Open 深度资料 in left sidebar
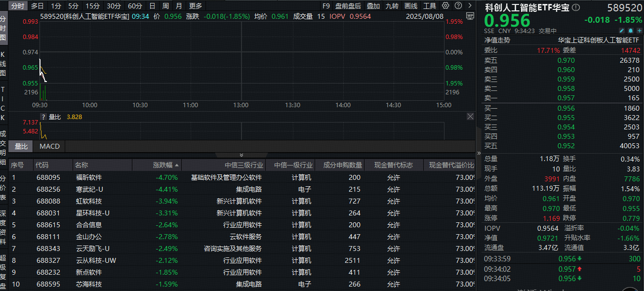644x291 pixels. (x=3, y=227)
